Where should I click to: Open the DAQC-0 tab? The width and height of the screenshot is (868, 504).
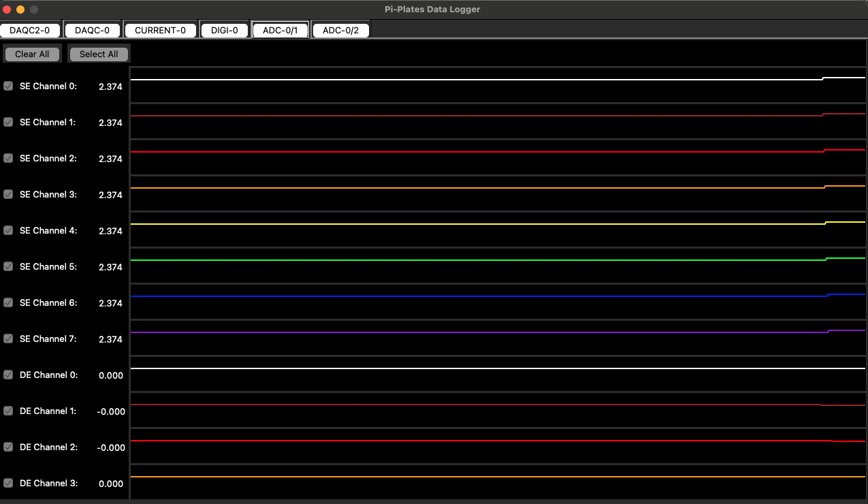(92, 31)
